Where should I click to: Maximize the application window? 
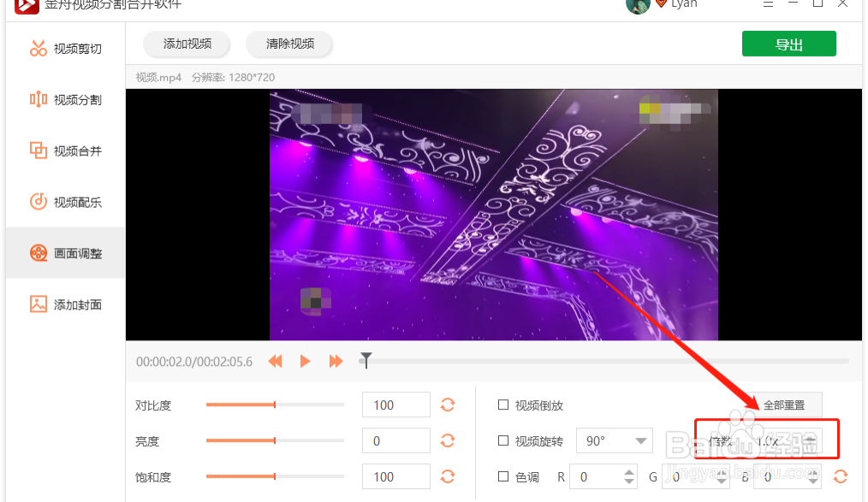[817, 3]
